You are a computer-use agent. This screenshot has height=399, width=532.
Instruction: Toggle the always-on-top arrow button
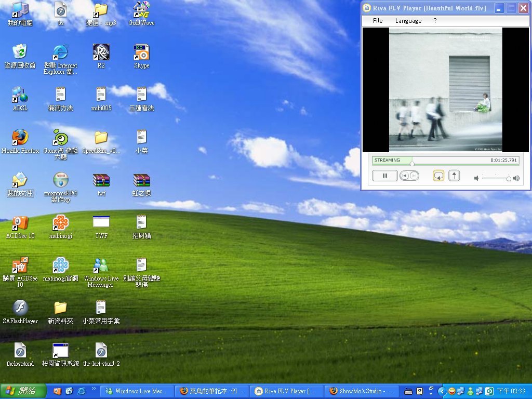(454, 176)
